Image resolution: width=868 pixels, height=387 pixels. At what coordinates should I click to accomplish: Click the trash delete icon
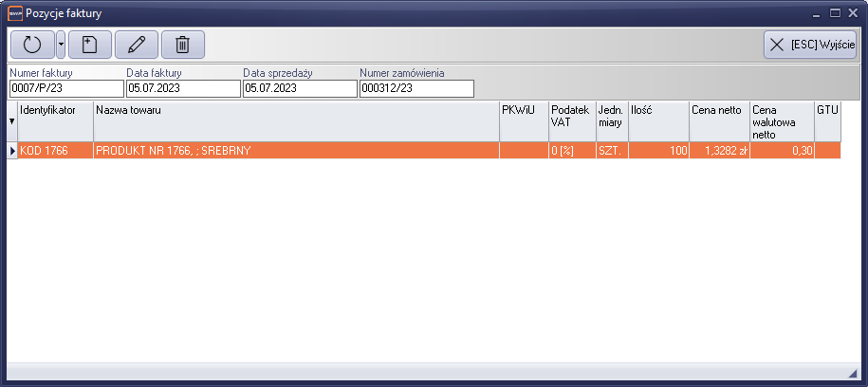pos(183,45)
